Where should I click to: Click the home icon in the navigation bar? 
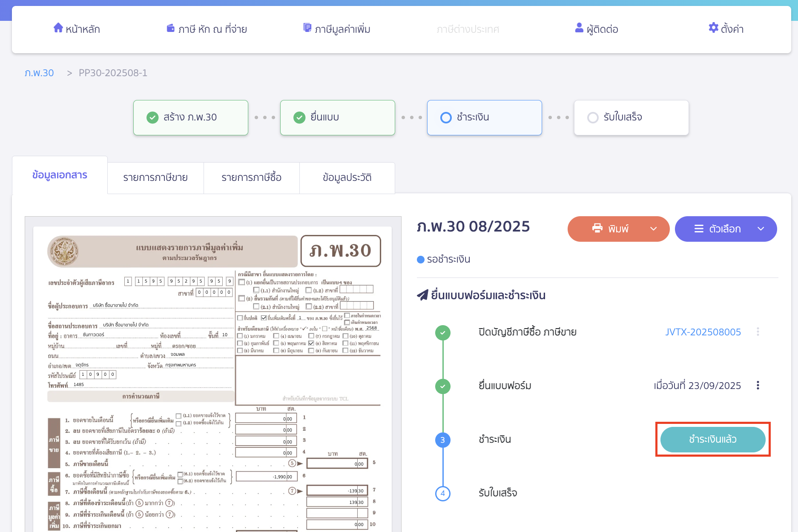point(58,28)
